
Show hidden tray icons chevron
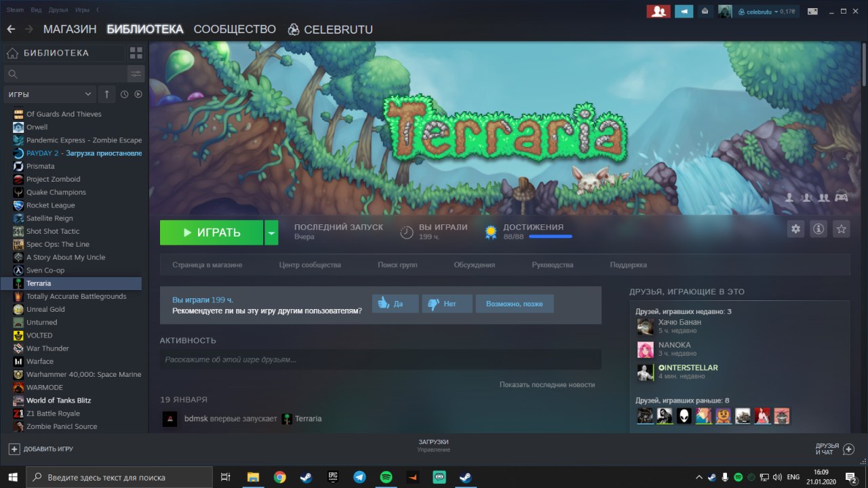point(699,477)
